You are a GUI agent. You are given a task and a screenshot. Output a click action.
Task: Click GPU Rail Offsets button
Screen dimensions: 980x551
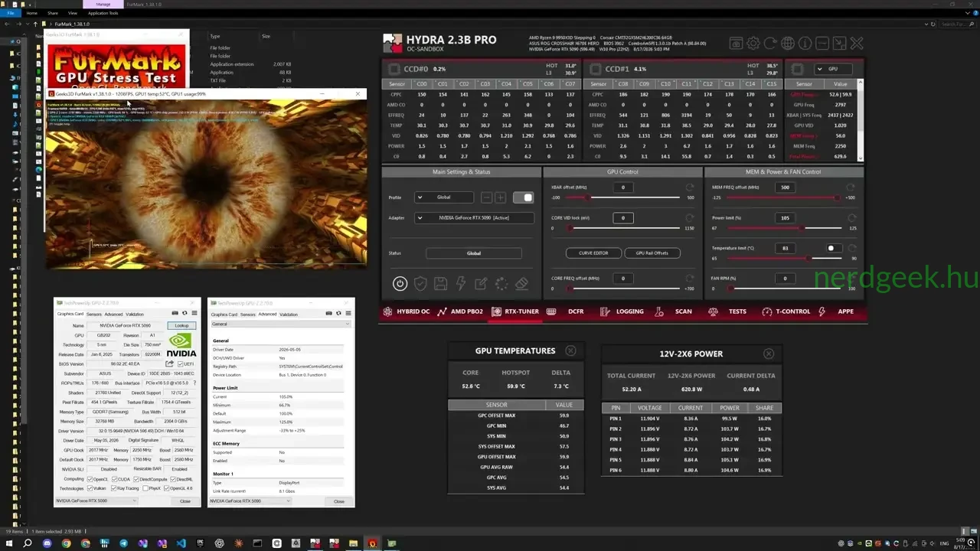point(652,253)
